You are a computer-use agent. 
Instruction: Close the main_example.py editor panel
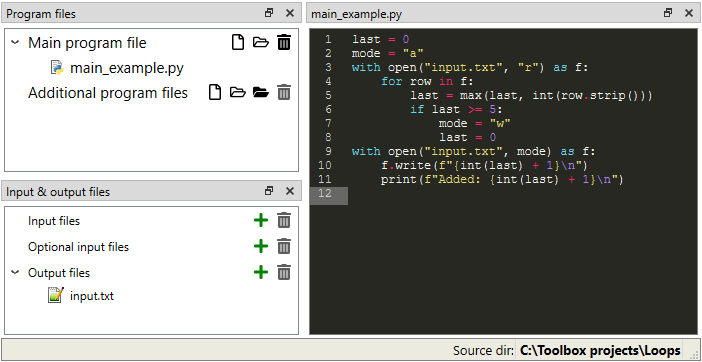point(689,13)
